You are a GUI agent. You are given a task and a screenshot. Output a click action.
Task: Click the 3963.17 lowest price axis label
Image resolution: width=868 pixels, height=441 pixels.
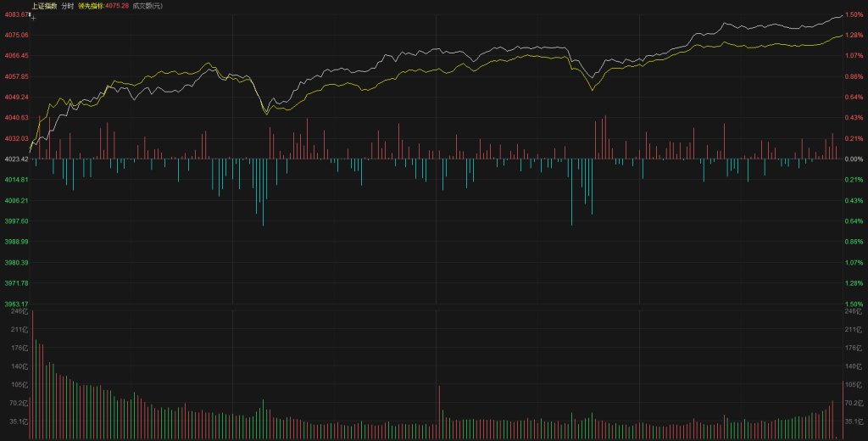click(16, 304)
